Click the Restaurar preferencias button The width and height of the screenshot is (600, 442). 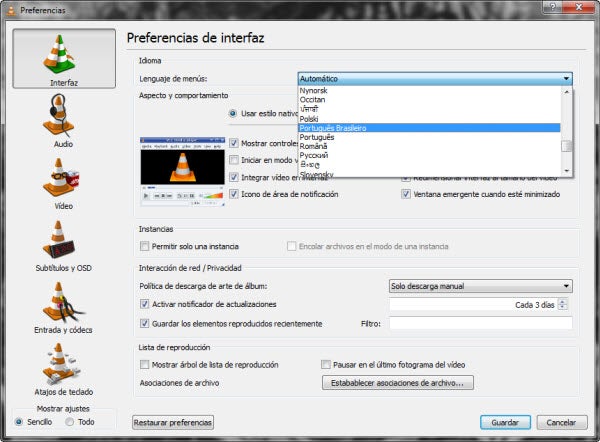[x=173, y=423]
